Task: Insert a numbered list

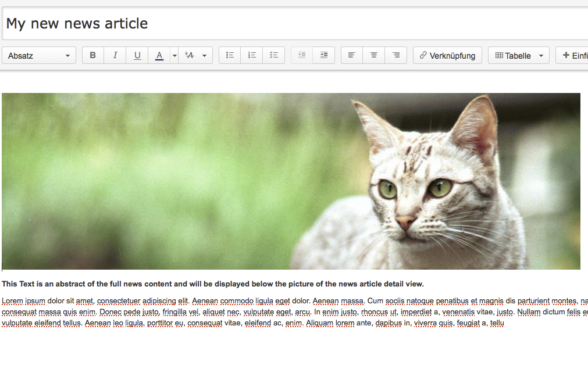Action: pos(252,56)
